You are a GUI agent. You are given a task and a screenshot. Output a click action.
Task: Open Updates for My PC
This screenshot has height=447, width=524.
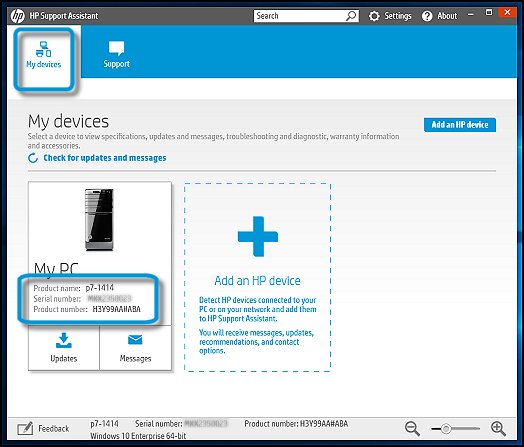(x=63, y=348)
